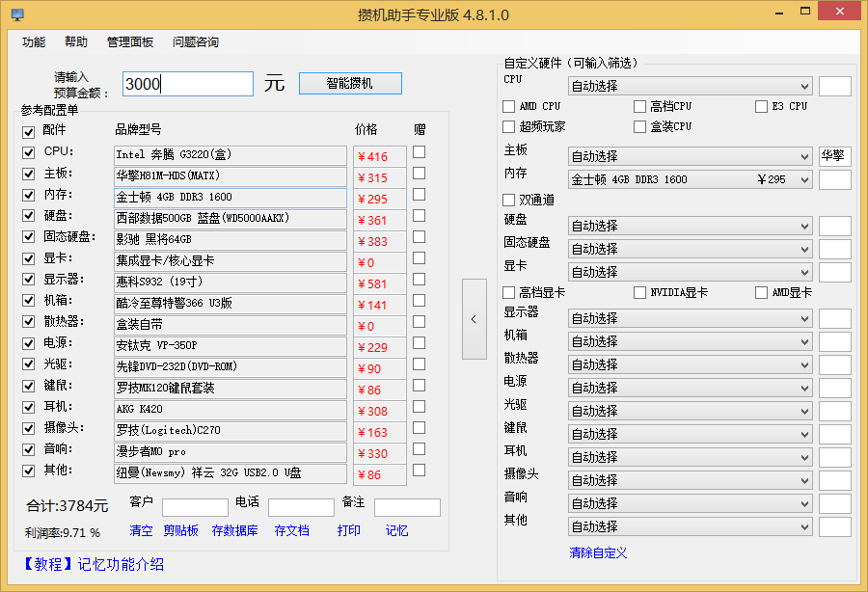Click the budget amount input field
868x592 pixels.
[188, 84]
